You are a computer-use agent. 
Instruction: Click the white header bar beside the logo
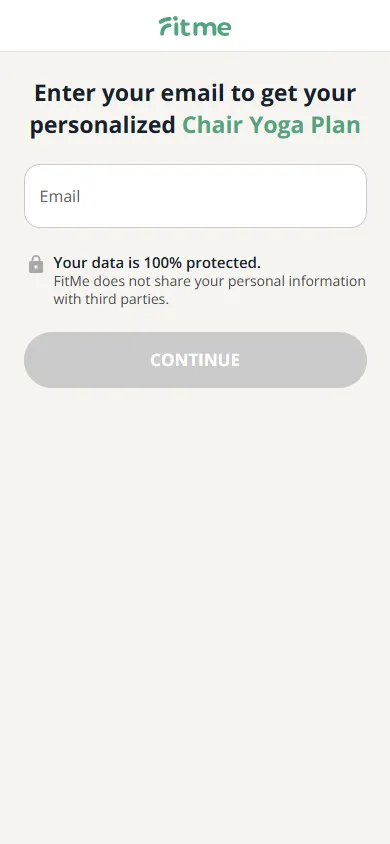[x=312, y=26]
